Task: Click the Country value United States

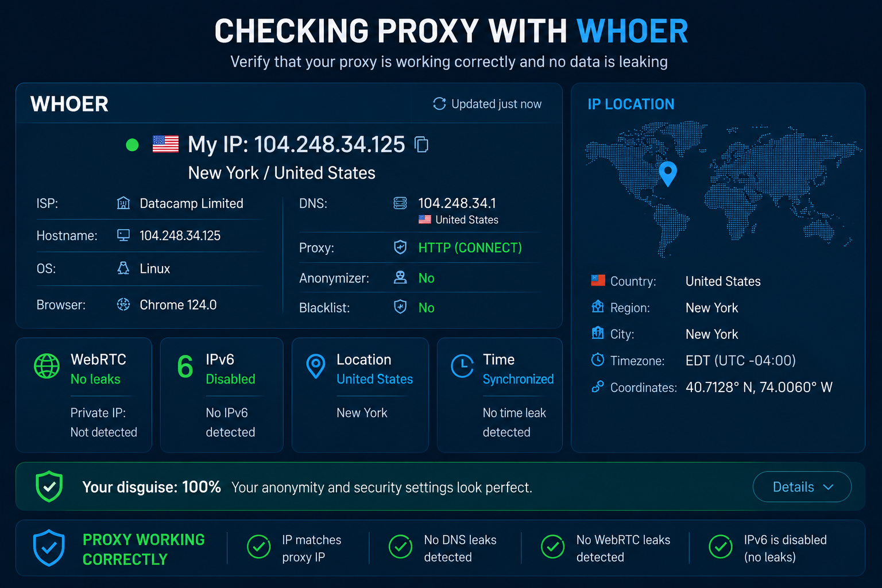Action: point(723,281)
